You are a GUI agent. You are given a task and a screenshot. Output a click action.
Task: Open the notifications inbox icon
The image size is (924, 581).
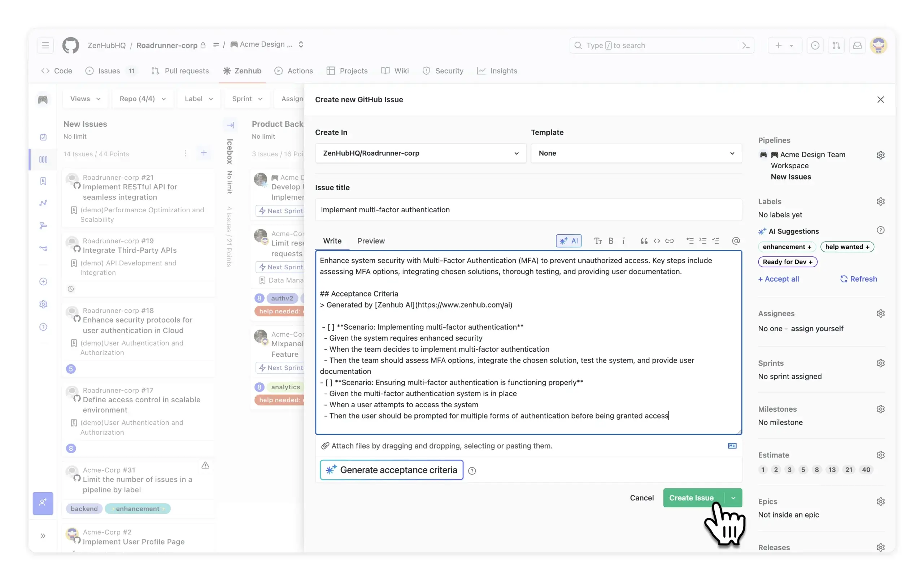click(x=857, y=45)
